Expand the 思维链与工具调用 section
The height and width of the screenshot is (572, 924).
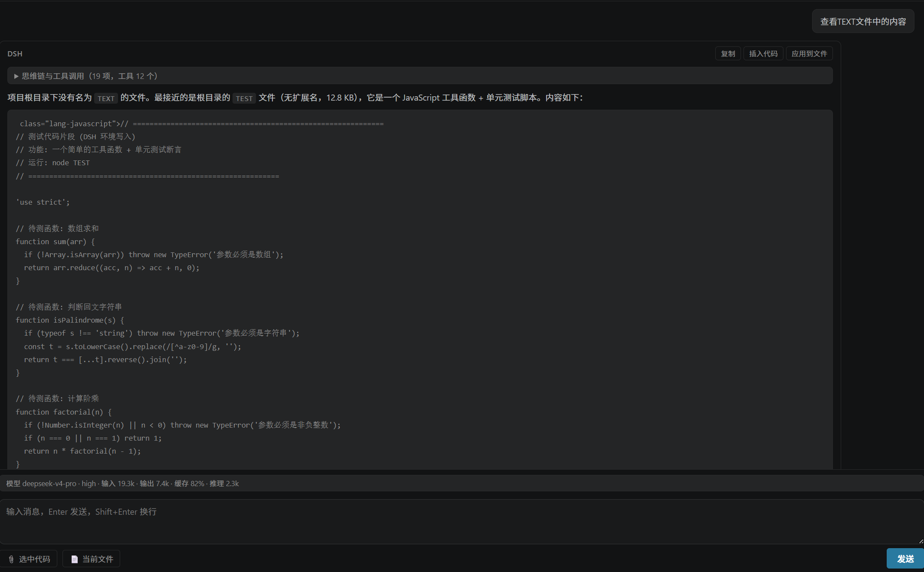point(419,76)
